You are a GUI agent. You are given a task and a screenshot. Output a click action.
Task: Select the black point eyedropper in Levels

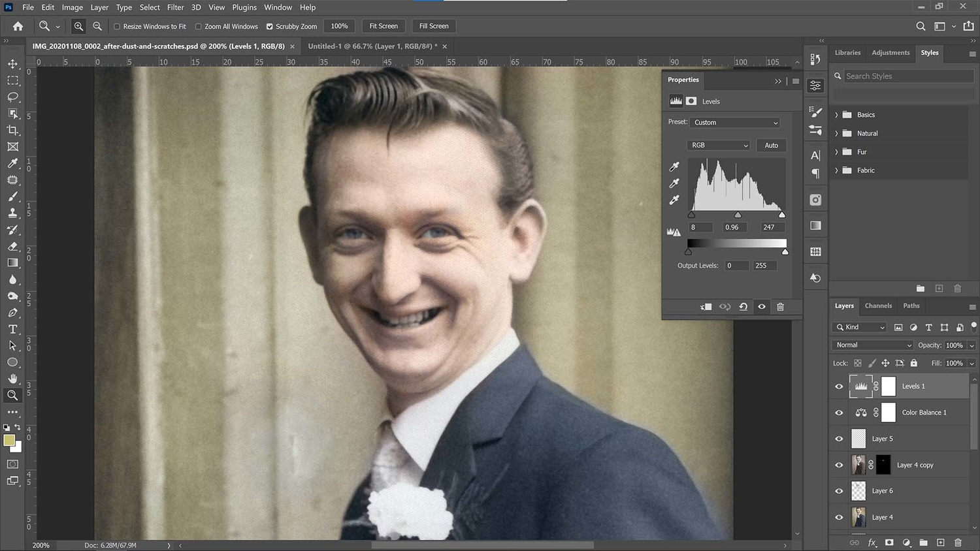coord(674,166)
